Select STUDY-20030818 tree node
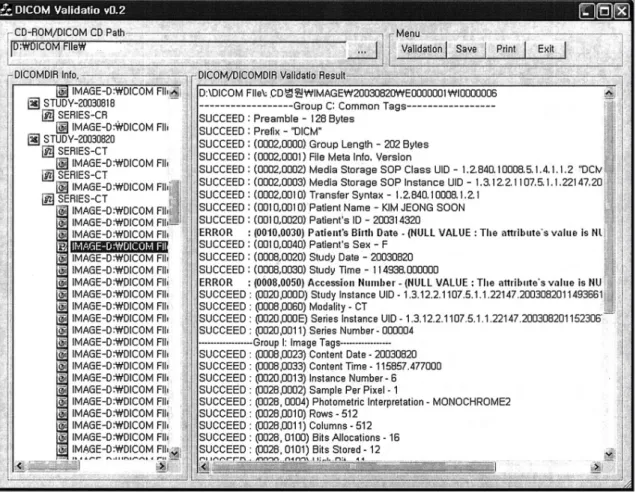Viewport: 636px width, 493px height. [79, 103]
